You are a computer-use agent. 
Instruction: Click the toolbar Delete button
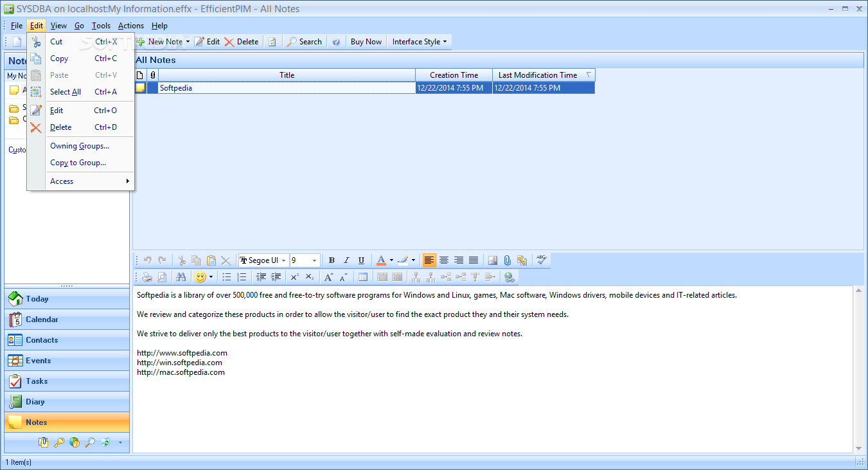click(x=242, y=42)
